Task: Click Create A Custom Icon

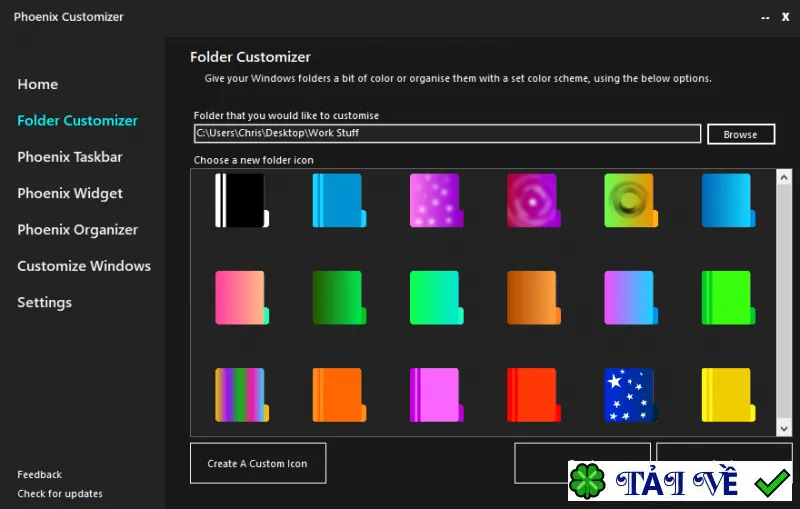Action: coord(258,463)
